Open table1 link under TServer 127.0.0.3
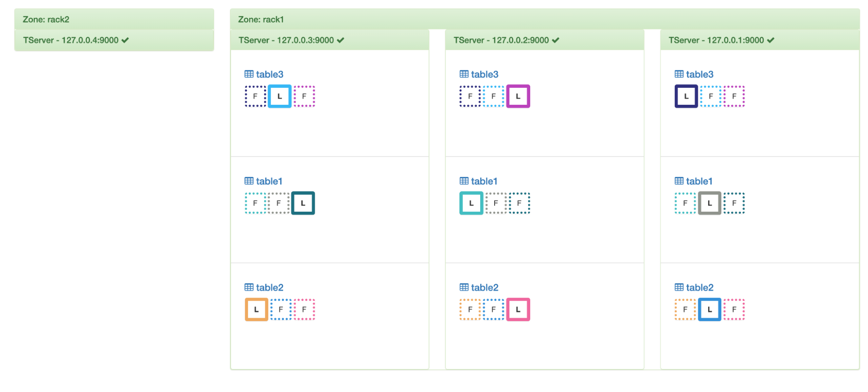 pos(269,181)
